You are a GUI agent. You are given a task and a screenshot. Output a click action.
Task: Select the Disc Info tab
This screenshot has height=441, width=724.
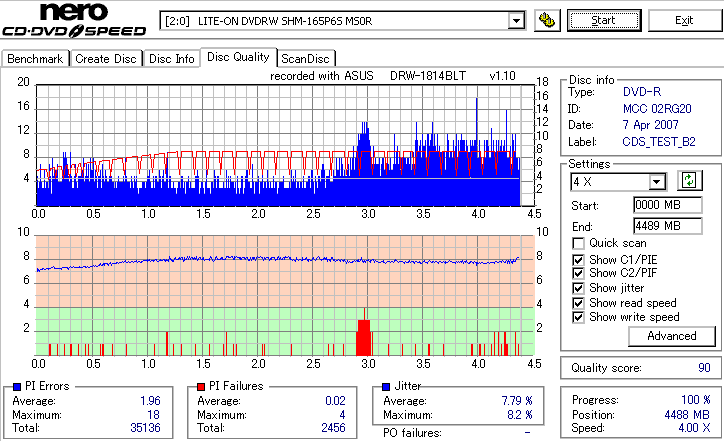tap(172, 59)
